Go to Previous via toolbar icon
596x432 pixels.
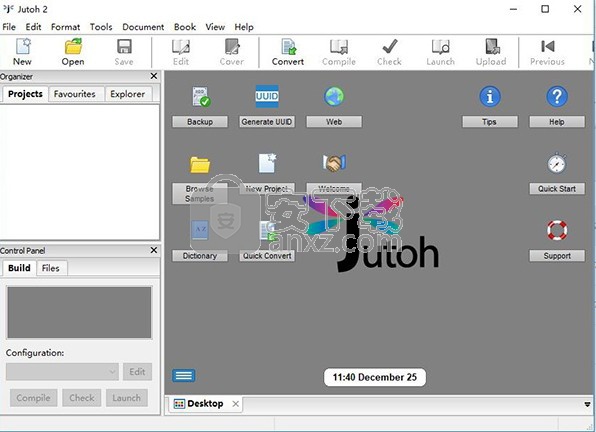(x=548, y=47)
